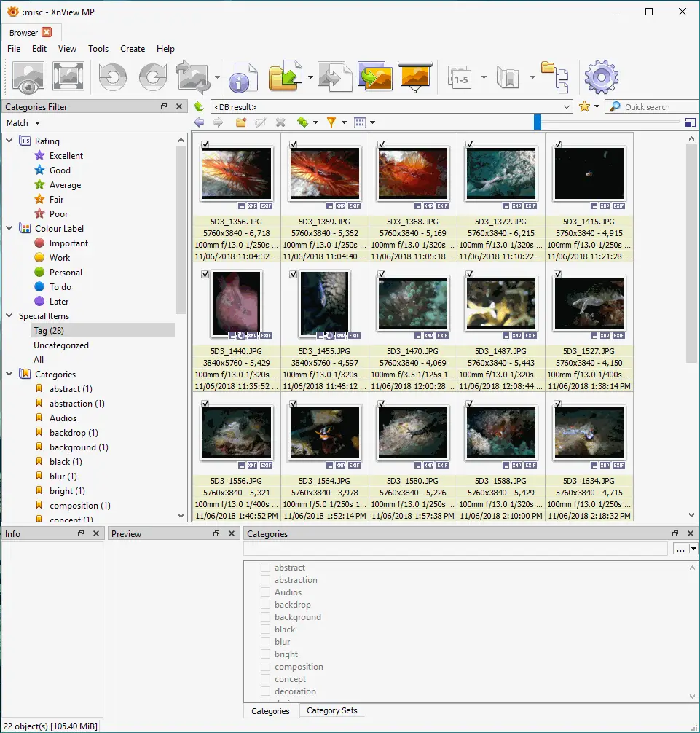Select the Uncategorized special item
The width and height of the screenshot is (700, 733).
61,345
